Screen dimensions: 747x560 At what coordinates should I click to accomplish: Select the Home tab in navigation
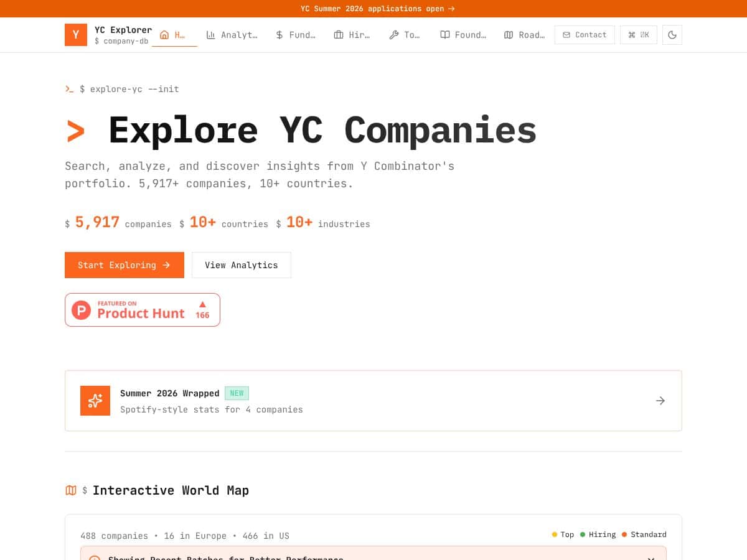click(174, 35)
